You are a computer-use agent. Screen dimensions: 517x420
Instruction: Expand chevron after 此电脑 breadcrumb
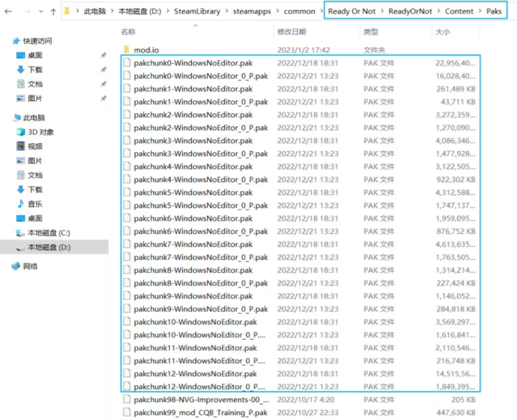pyautogui.click(x=112, y=11)
